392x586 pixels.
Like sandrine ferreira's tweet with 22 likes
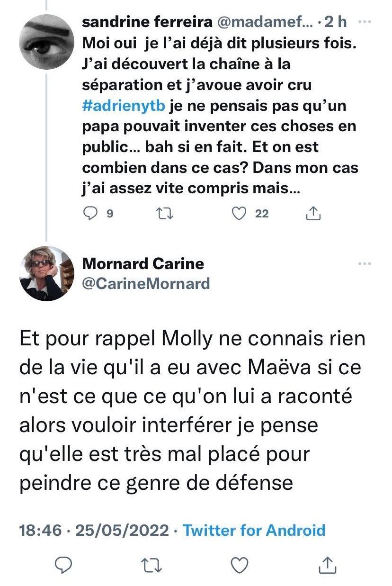click(241, 214)
